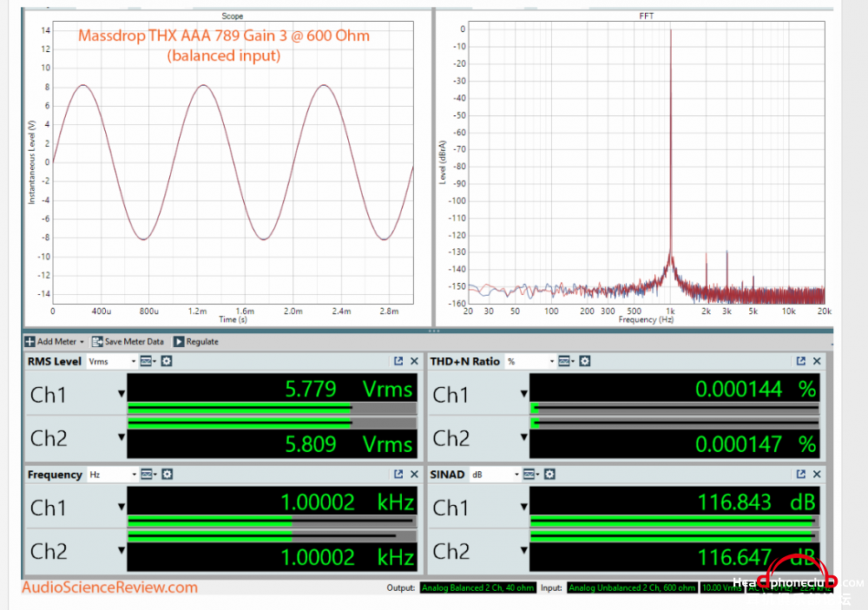The width and height of the screenshot is (868, 610).
Task: Pop out the SINAD meter
Action: (x=801, y=474)
